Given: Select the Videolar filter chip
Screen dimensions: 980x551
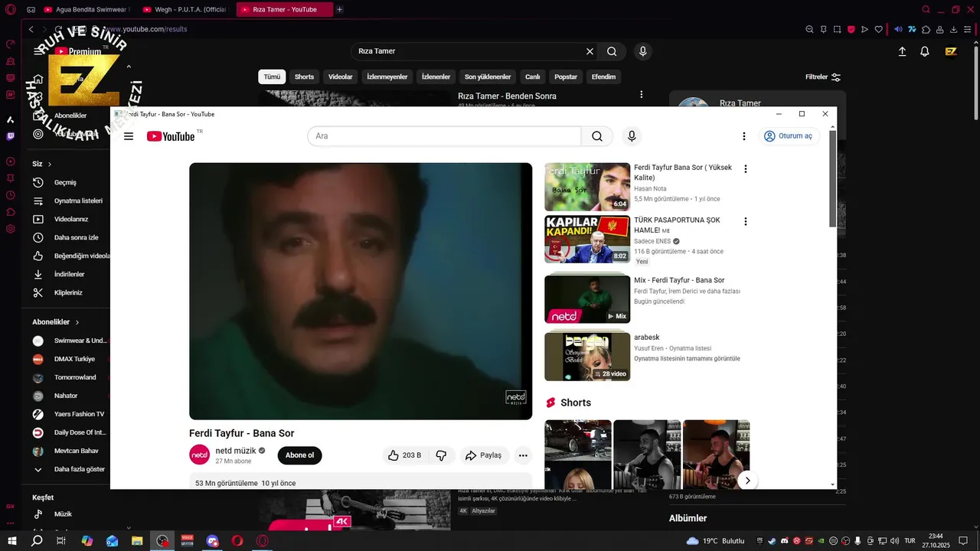Looking at the screenshot, I should pyautogui.click(x=340, y=77).
